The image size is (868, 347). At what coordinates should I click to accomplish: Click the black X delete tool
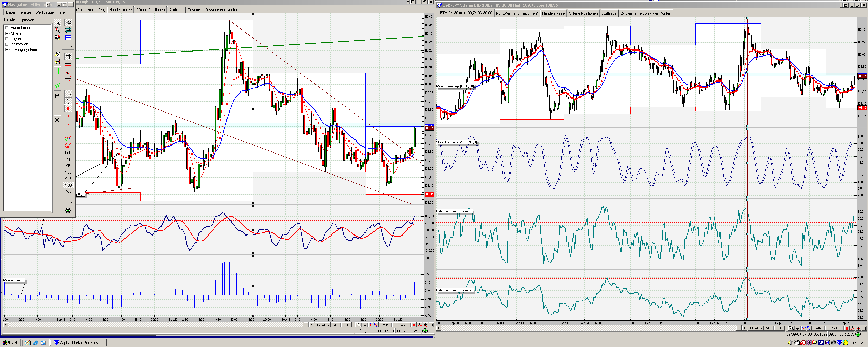pos(57,120)
